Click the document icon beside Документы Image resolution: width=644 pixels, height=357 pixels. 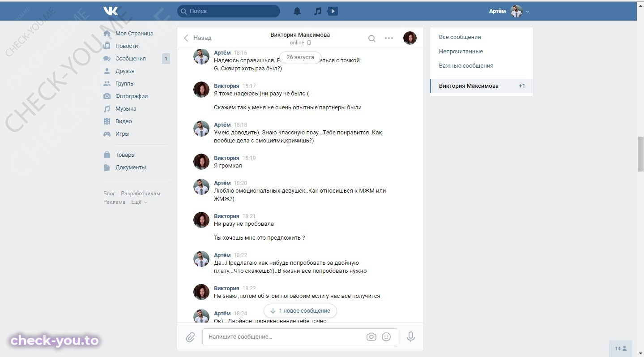(x=107, y=168)
